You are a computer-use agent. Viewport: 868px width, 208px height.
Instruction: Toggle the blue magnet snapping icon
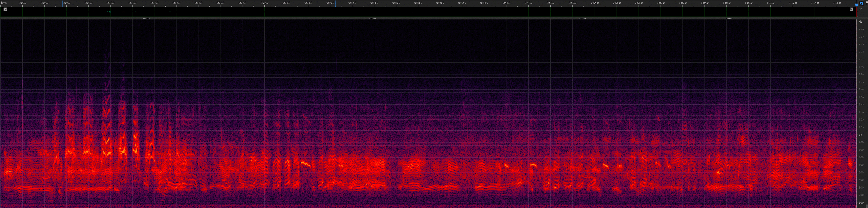point(861,3)
